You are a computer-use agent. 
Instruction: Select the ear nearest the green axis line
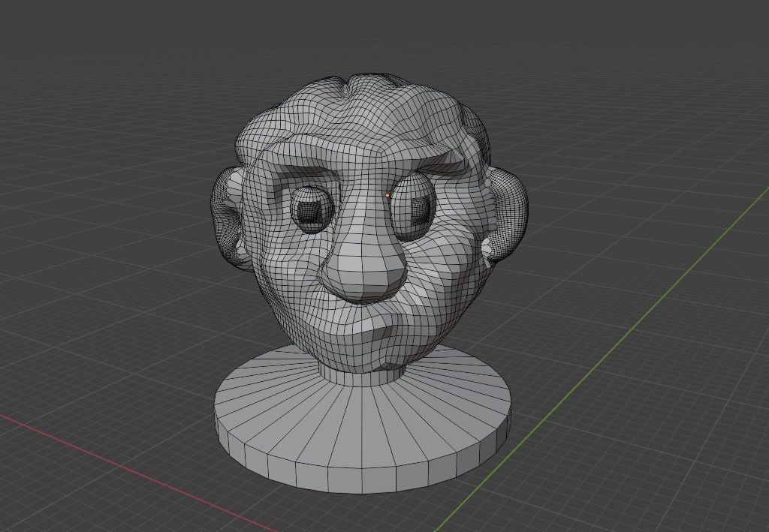[509, 215]
